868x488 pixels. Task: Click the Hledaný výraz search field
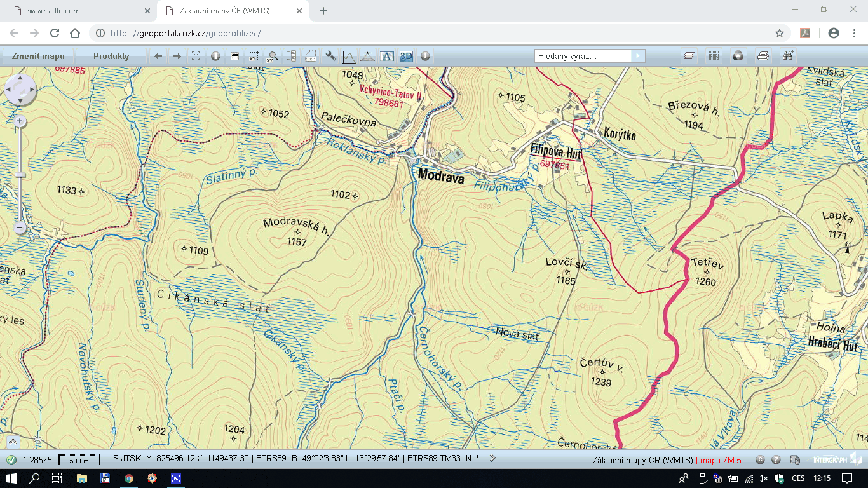583,56
